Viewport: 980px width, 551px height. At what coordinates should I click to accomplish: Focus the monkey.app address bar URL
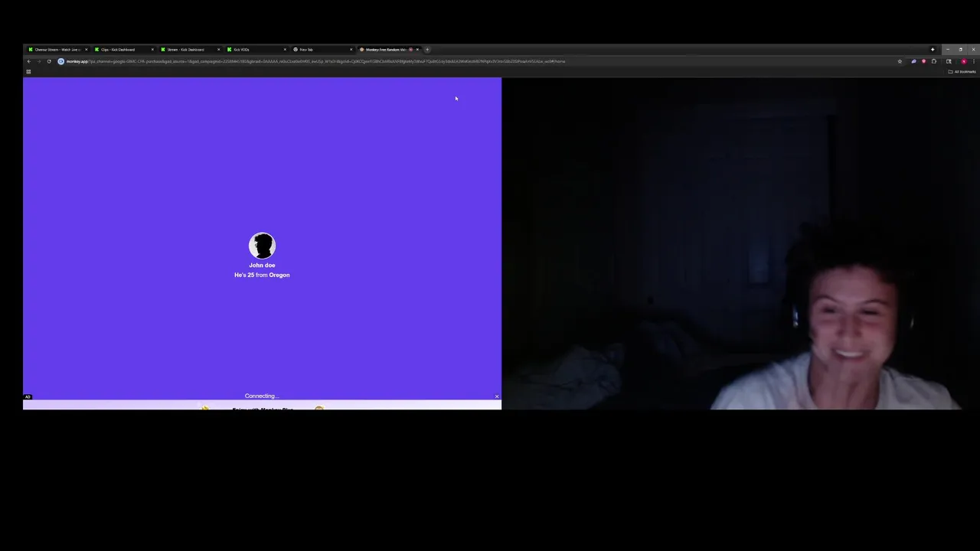click(x=315, y=61)
